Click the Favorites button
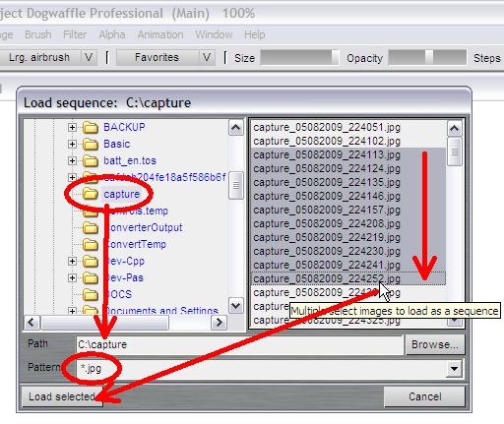504x424 pixels. [157, 57]
